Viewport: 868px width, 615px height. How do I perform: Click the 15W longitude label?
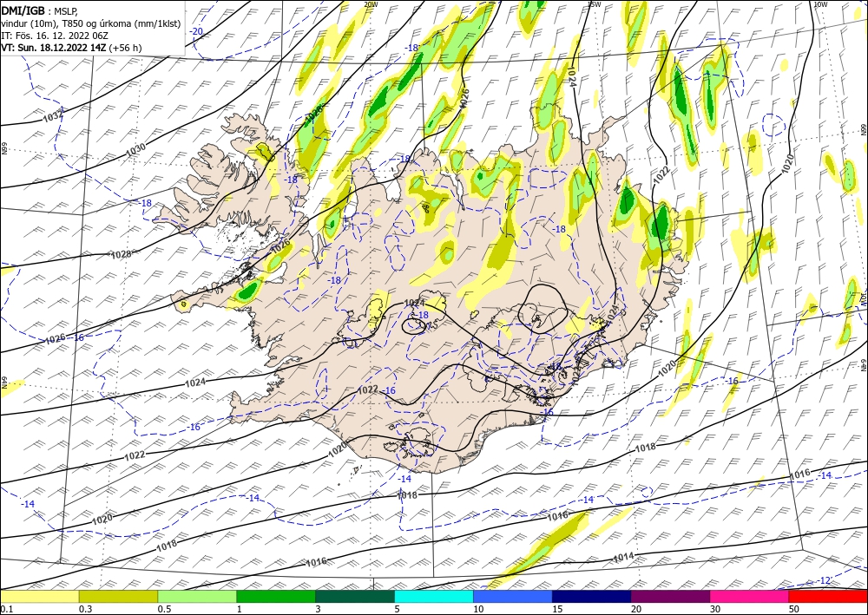[x=594, y=3]
